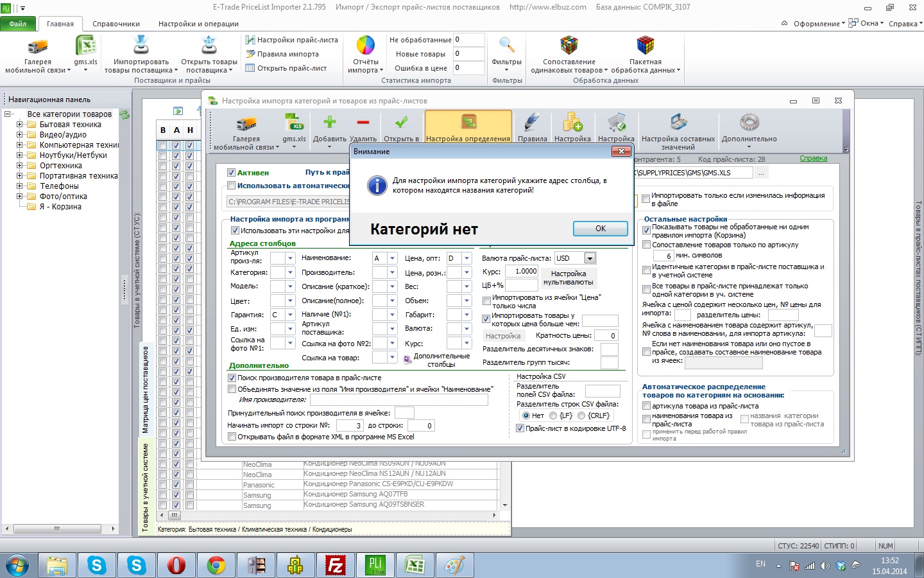The image size is (924, 578).
Task: Click the Курс input field showing 1.0000
Action: click(522, 272)
